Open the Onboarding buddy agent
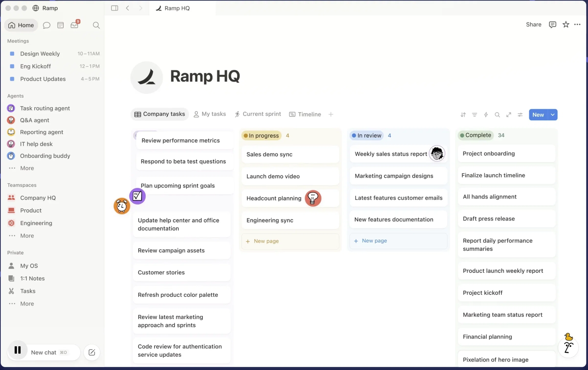This screenshot has height=370, width=588. [x=45, y=156]
